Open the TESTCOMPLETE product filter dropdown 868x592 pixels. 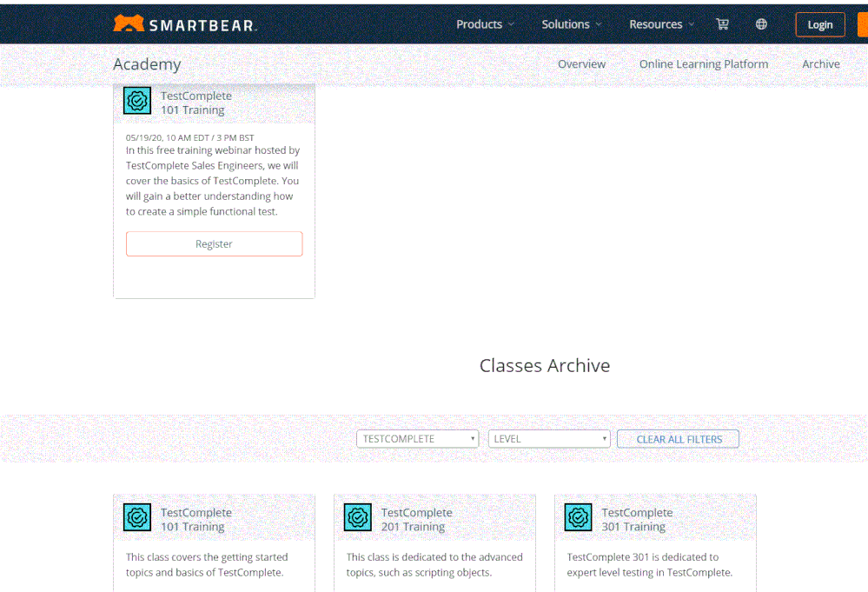[x=417, y=439]
